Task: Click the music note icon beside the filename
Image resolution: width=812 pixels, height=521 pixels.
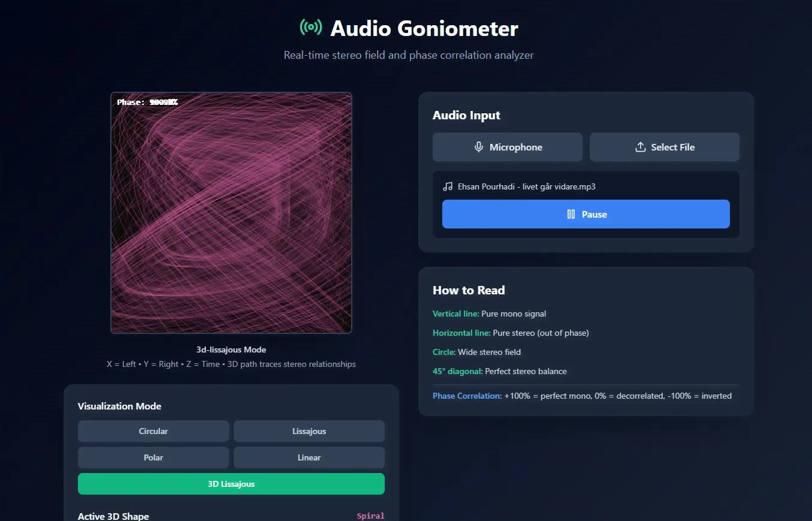Action: [447, 186]
